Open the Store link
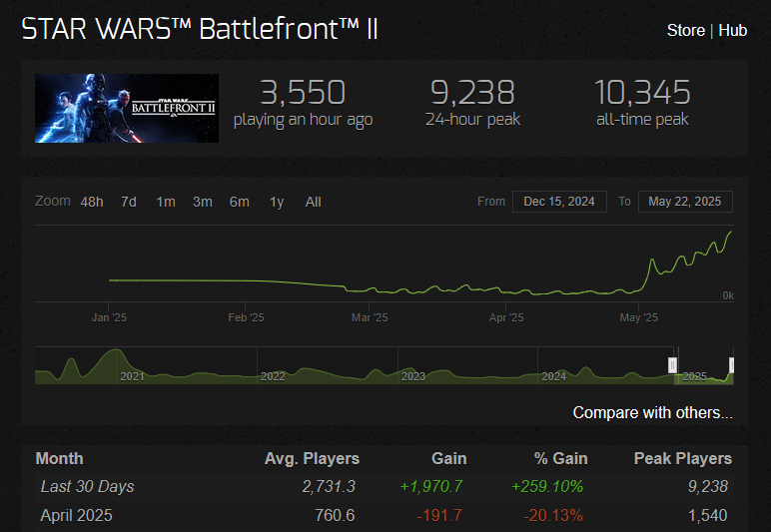The height and width of the screenshot is (532, 771). pos(685,30)
